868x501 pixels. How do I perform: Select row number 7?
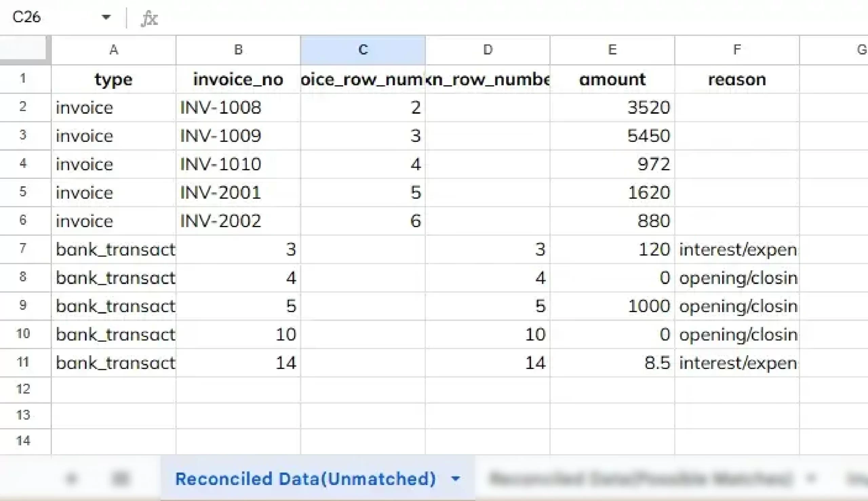23,249
